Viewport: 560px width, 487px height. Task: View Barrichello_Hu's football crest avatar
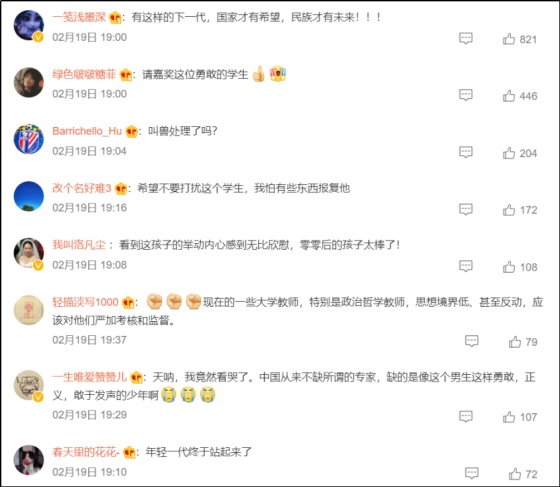pos(29,139)
